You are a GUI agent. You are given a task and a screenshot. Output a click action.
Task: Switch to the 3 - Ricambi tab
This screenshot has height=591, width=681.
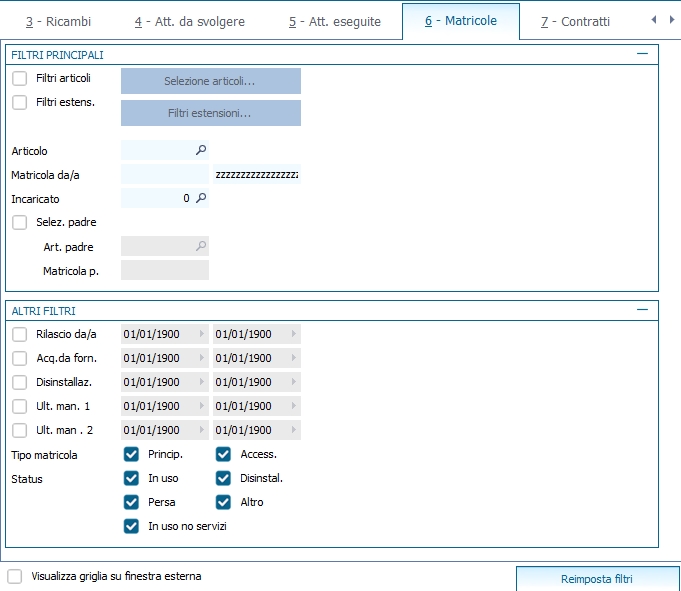click(58, 21)
